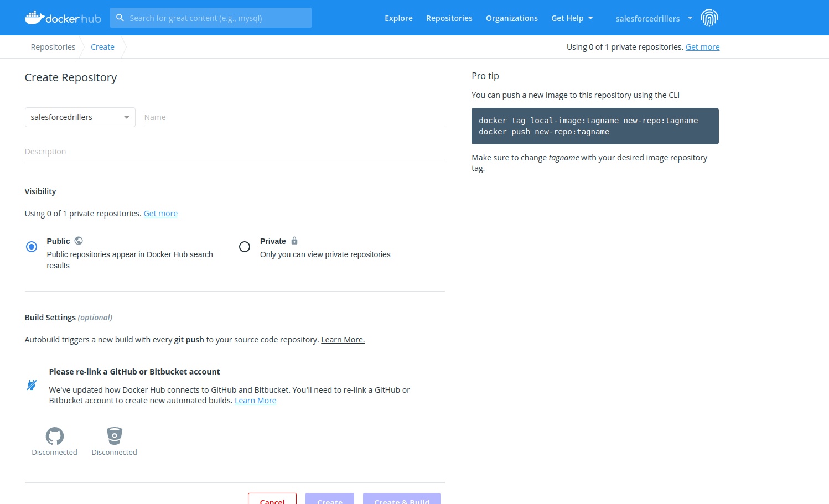This screenshot has height=504, width=829.
Task: Select the Public visibility radio button
Action: [32, 247]
